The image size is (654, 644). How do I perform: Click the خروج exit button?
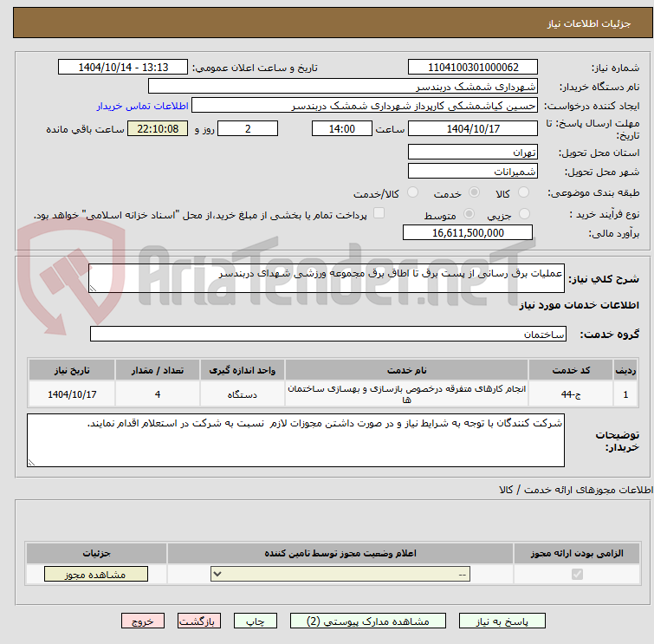[x=143, y=621]
